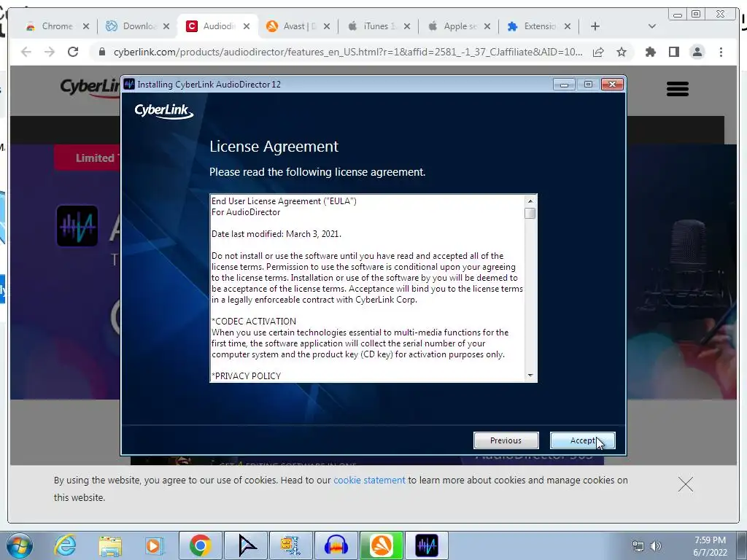The image size is (747, 560).
Task: Bookmark this page with the star
Action: [622, 52]
